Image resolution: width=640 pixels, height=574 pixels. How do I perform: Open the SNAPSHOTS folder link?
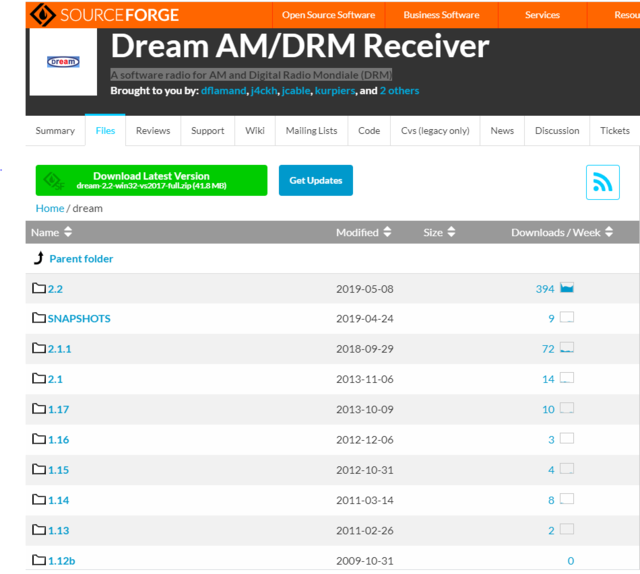pos(79,318)
